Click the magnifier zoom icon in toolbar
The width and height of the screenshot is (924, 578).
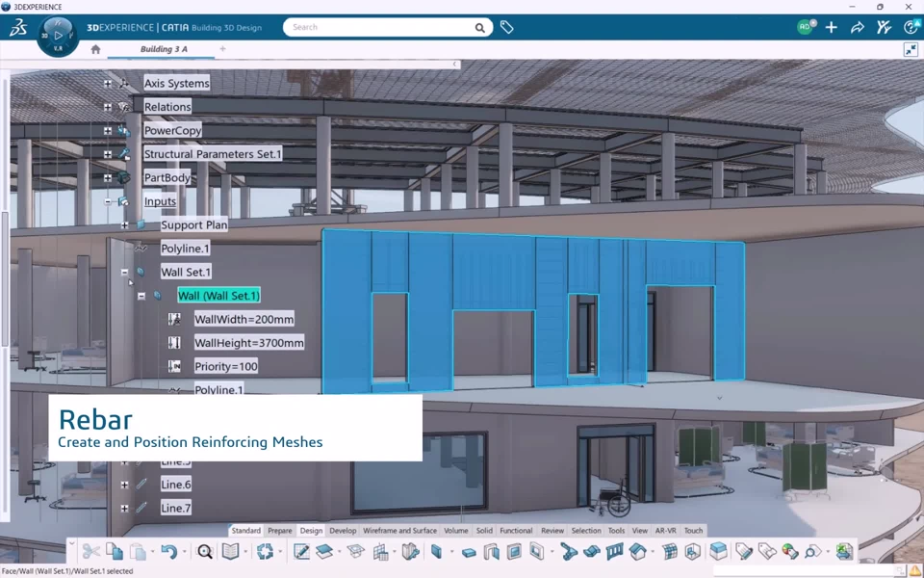coord(204,551)
